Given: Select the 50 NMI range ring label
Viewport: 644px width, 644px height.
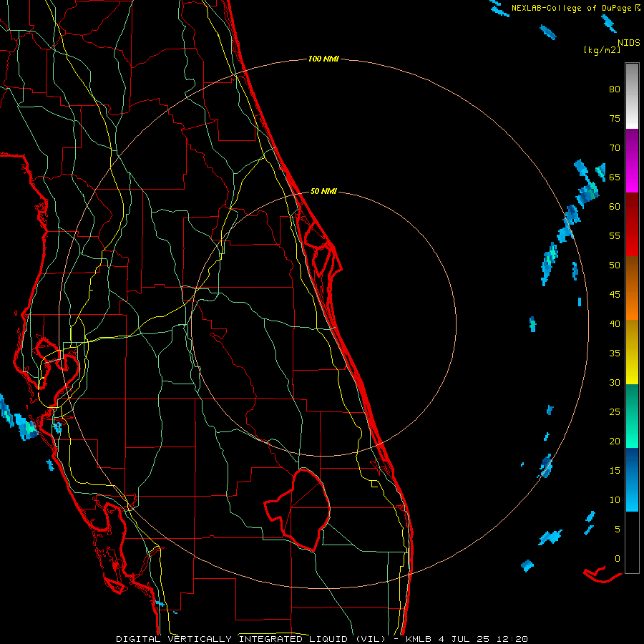Looking at the screenshot, I should (323, 191).
